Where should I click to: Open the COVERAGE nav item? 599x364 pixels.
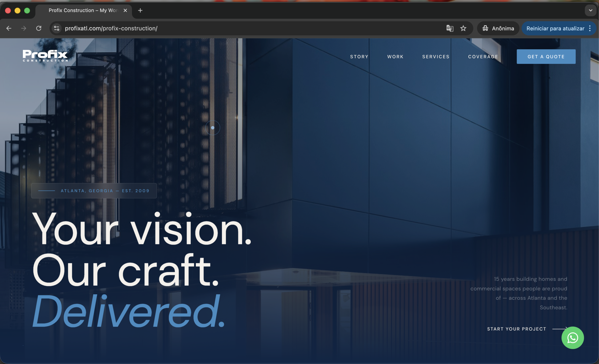483,57
